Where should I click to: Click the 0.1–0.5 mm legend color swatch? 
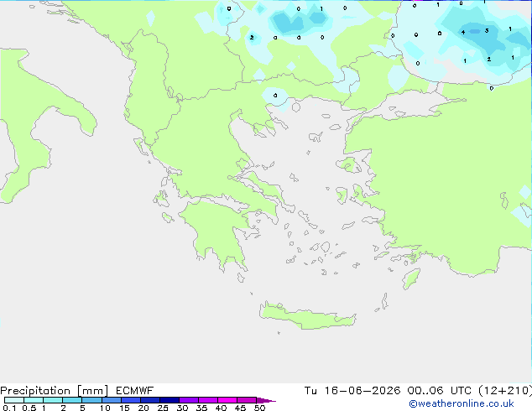[x=14, y=400]
